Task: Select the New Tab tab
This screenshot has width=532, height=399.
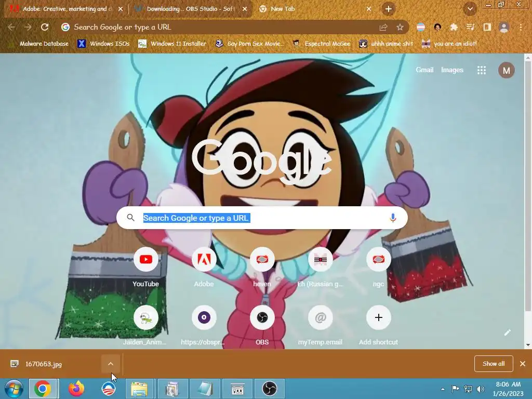Action: click(x=315, y=9)
